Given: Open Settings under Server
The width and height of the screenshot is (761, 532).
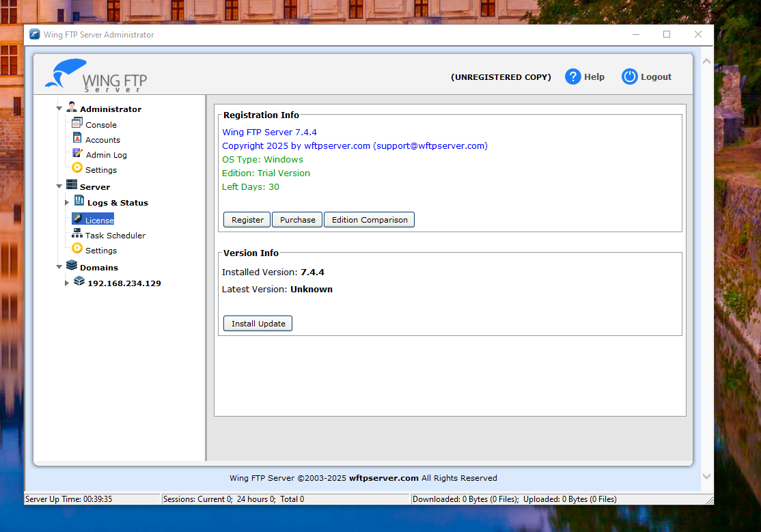Looking at the screenshot, I should (101, 251).
